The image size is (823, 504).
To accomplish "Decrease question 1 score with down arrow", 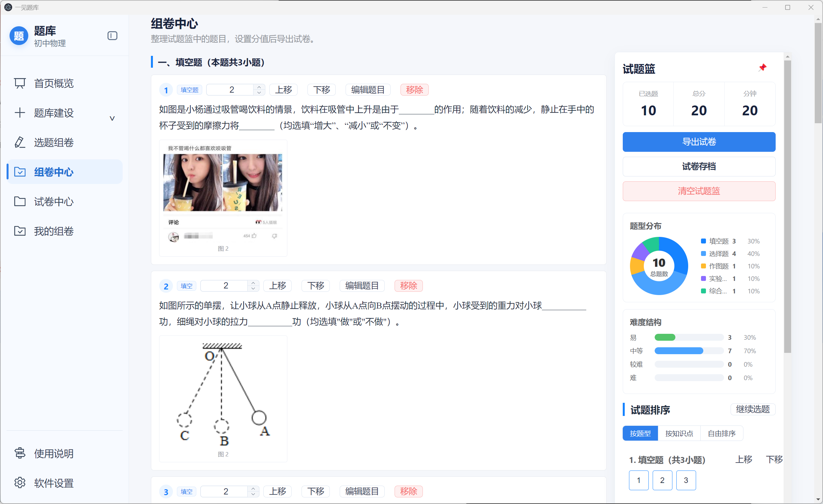I will click(259, 92).
